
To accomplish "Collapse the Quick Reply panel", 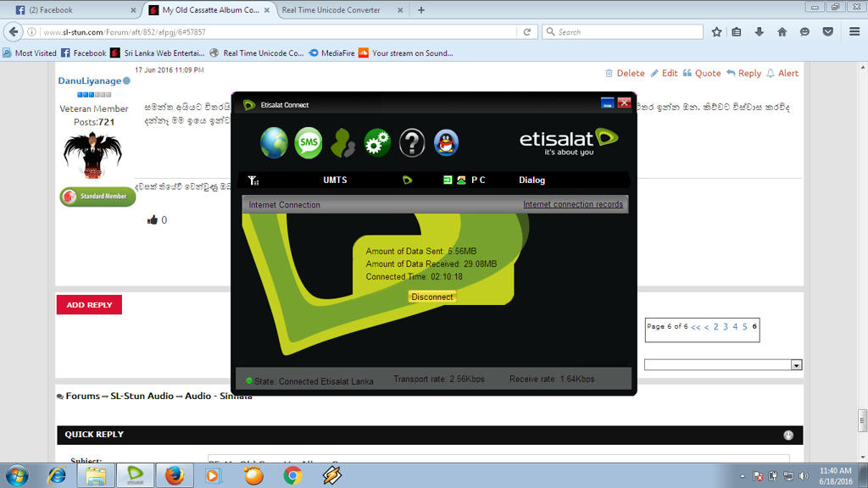I will click(788, 435).
